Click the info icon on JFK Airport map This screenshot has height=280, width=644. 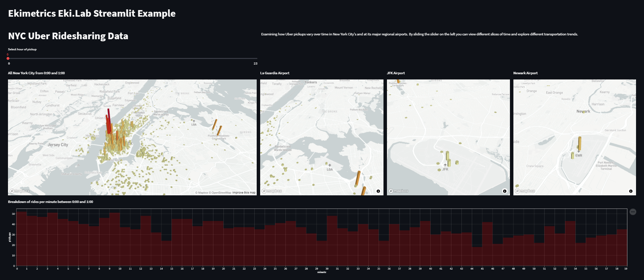click(505, 191)
